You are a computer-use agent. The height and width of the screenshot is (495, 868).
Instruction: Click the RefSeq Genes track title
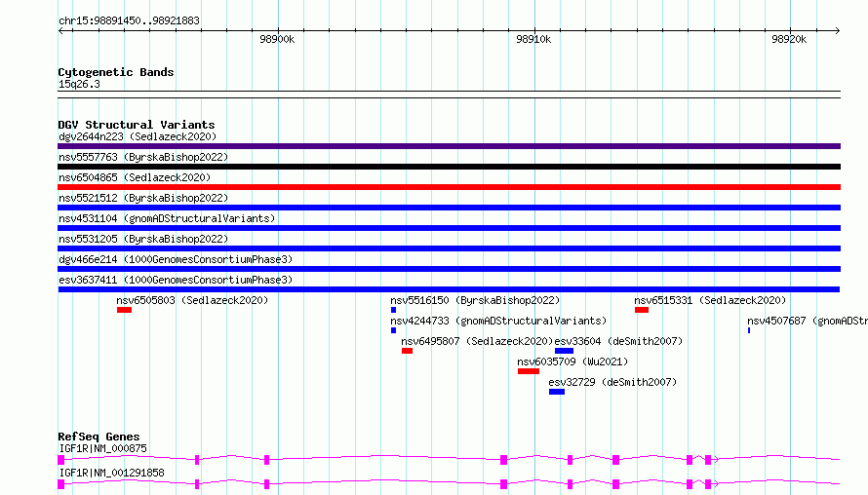99,437
